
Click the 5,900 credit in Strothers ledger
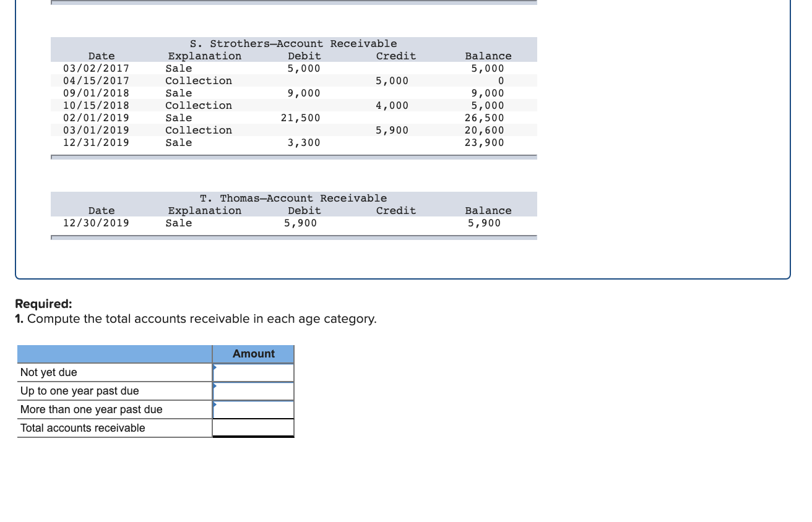pyautogui.click(x=392, y=130)
